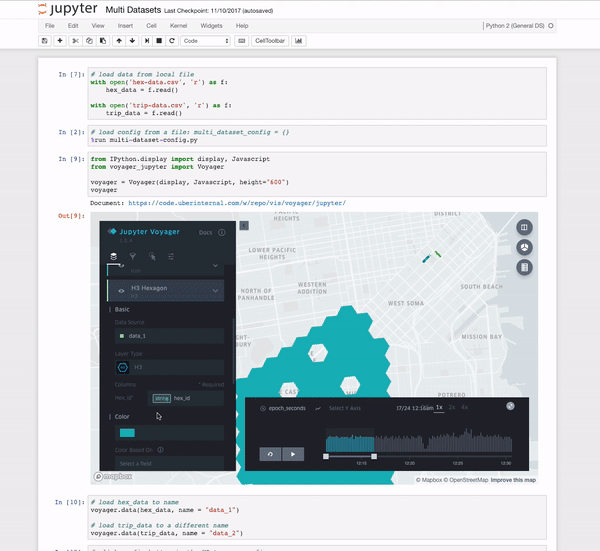This screenshot has height=551, width=600.
Task: Open the Insert menu
Action: (x=125, y=26)
